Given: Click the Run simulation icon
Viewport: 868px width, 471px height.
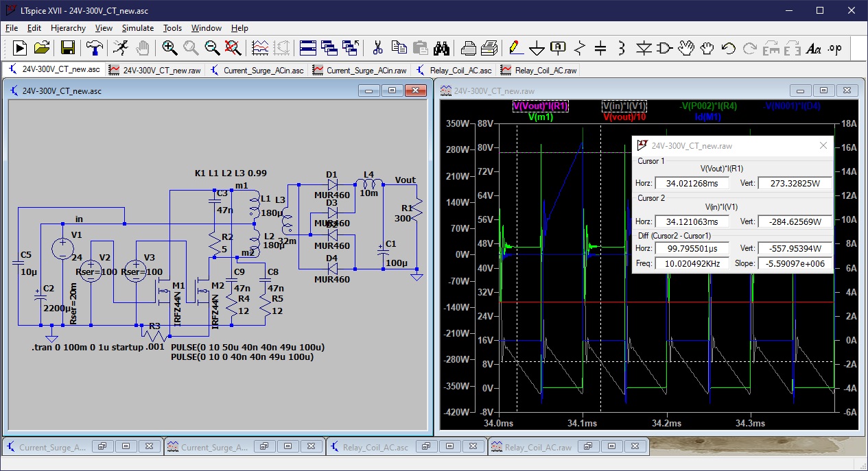Looking at the screenshot, I should [x=20, y=48].
